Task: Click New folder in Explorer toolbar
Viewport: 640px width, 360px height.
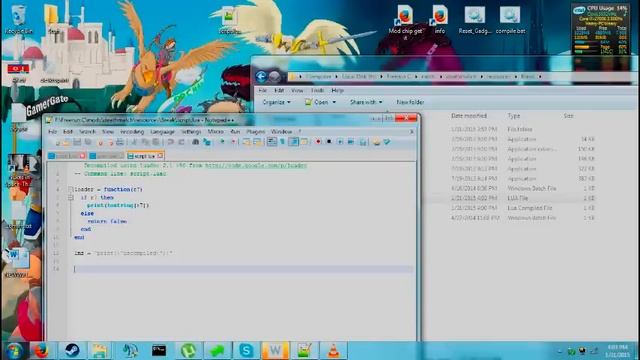Action: point(410,102)
